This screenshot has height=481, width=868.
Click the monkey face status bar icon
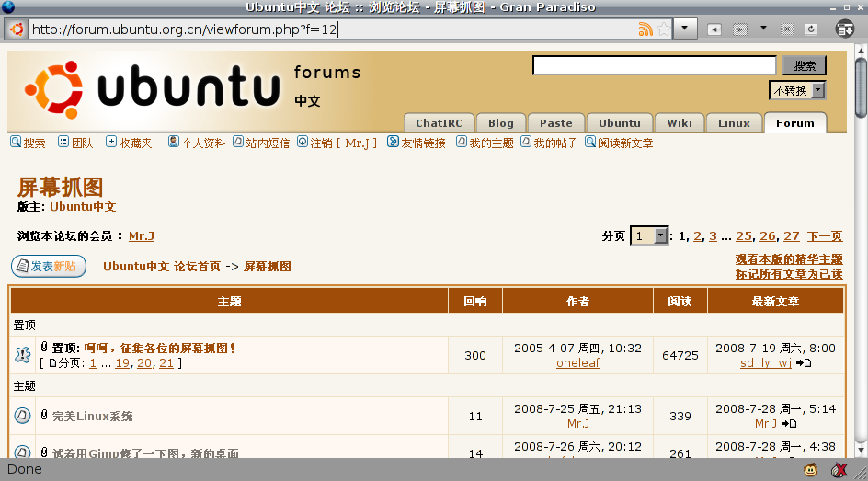(810, 470)
